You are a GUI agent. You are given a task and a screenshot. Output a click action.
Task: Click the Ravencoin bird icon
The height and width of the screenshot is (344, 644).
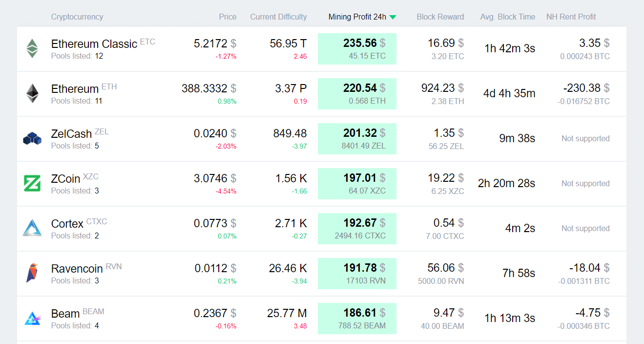coord(32,273)
